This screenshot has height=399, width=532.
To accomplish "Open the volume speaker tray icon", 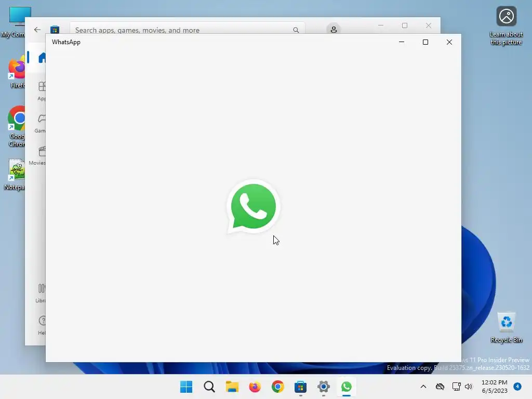I will pyautogui.click(x=469, y=387).
